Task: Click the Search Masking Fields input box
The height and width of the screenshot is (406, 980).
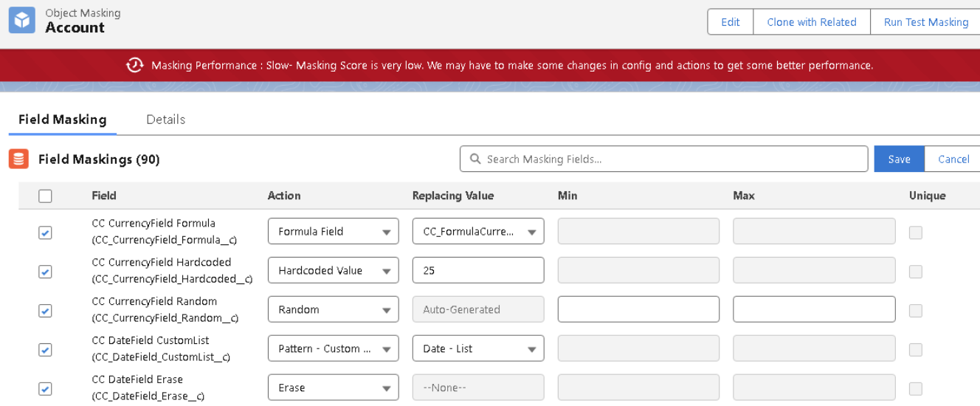Action: (x=672, y=159)
